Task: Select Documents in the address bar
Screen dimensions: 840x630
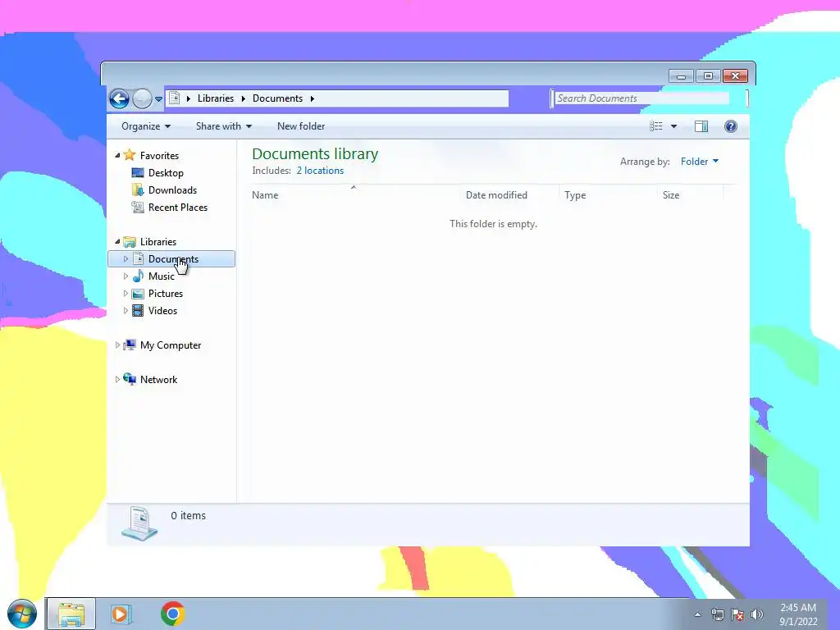Action: click(277, 98)
